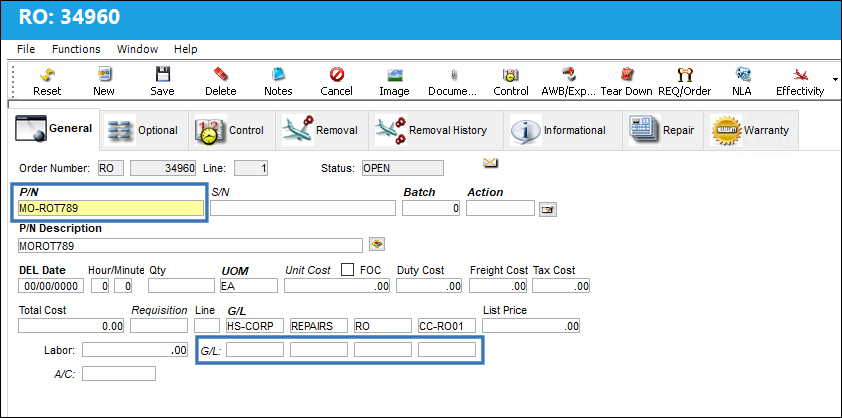This screenshot has width=842, height=418.
Task: Switch to the Informational tab
Action: pos(562,130)
